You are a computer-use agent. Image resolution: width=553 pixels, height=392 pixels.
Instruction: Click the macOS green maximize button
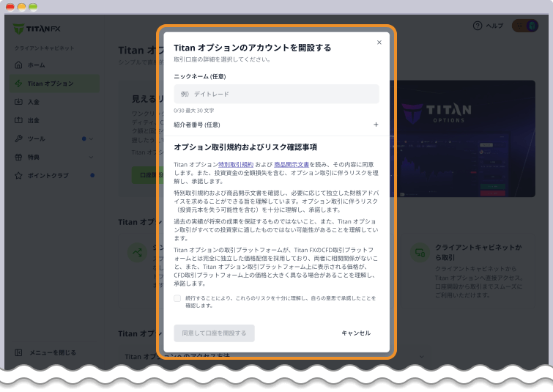(33, 7)
